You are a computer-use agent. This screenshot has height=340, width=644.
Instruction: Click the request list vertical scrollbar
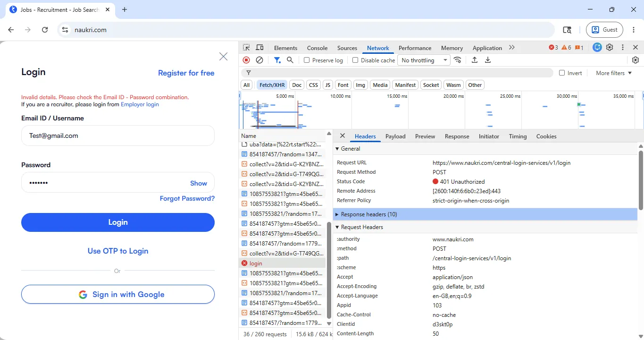pyautogui.click(x=329, y=269)
